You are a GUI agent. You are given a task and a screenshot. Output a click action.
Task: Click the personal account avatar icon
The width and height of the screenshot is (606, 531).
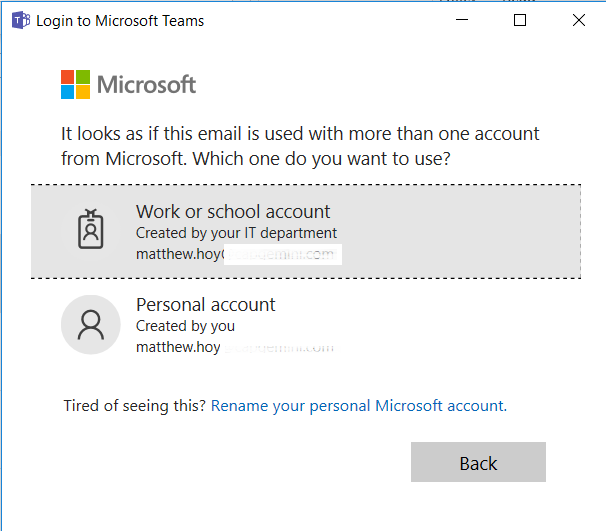91,325
